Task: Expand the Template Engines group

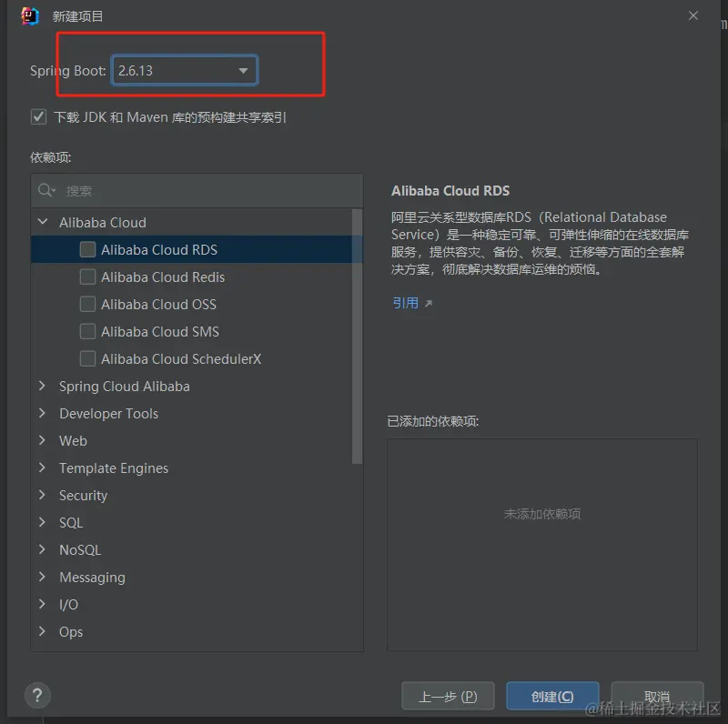Action: tap(42, 468)
